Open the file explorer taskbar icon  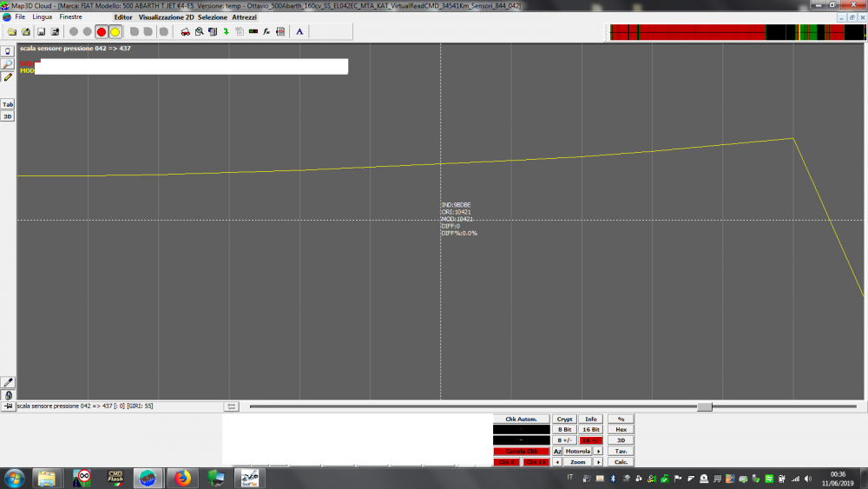point(47,478)
